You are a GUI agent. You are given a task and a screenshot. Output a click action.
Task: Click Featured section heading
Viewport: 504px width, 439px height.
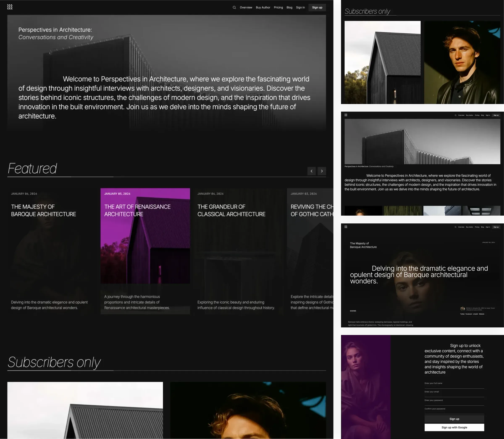tap(32, 168)
